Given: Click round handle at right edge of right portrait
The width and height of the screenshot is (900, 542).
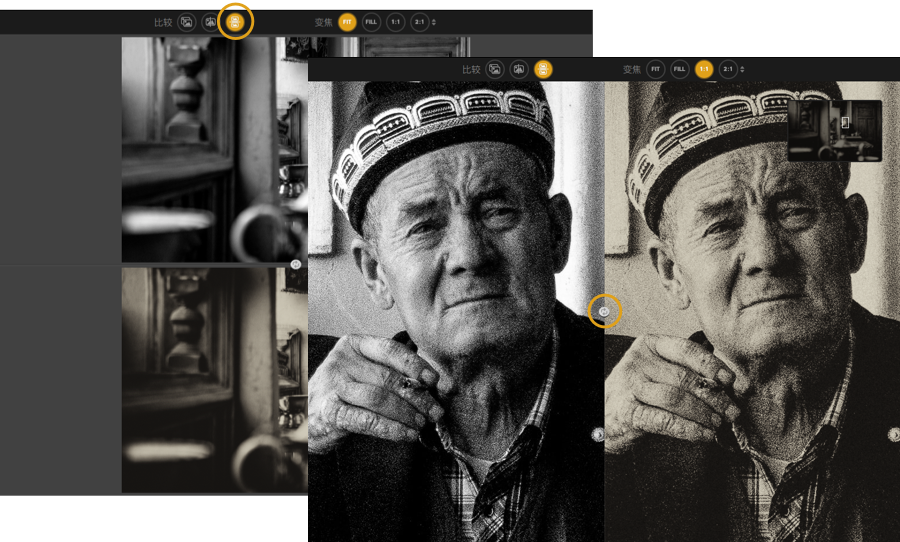Looking at the screenshot, I should 894,435.
